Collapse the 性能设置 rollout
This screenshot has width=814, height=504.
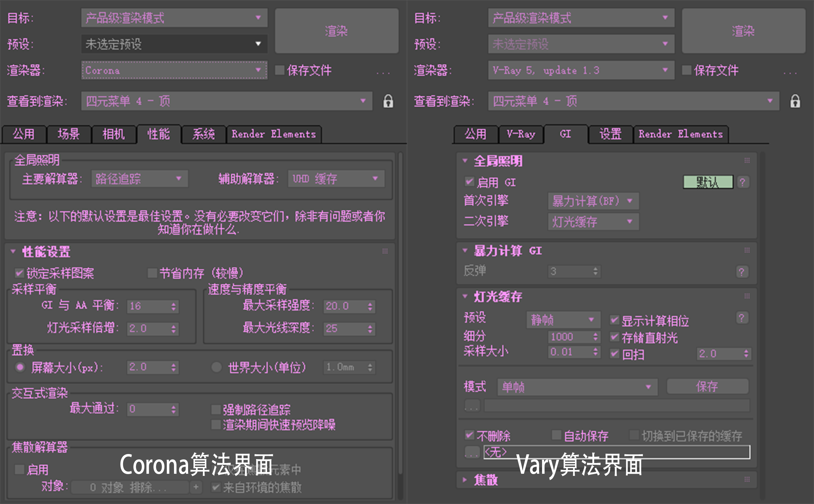[13, 251]
